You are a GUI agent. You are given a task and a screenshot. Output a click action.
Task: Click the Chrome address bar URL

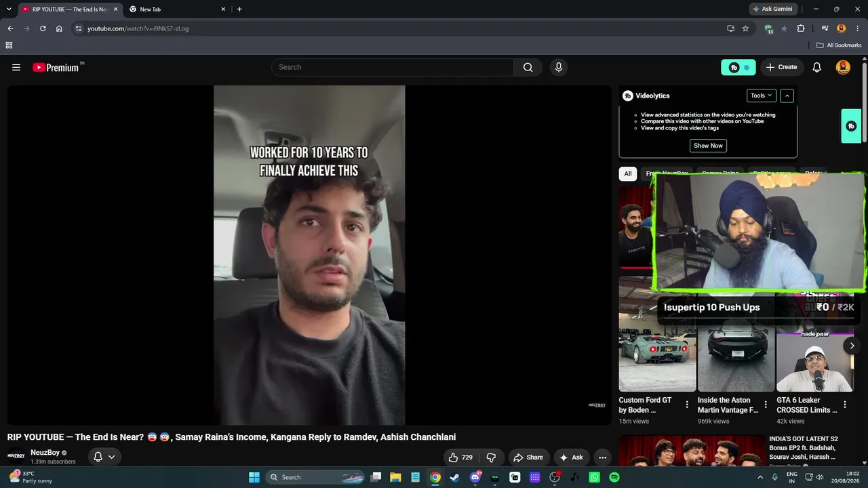138,28
